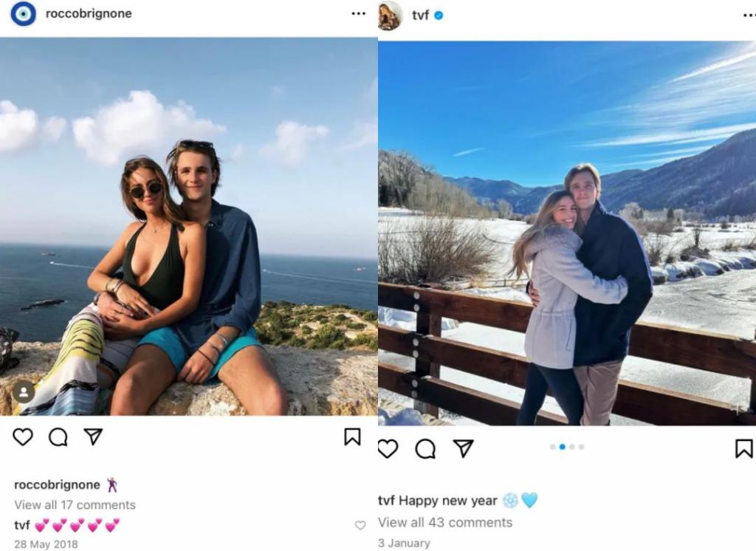This screenshot has width=756, height=551.
Task: Like the roccobrignone post with heart icon
Action: tap(23, 437)
